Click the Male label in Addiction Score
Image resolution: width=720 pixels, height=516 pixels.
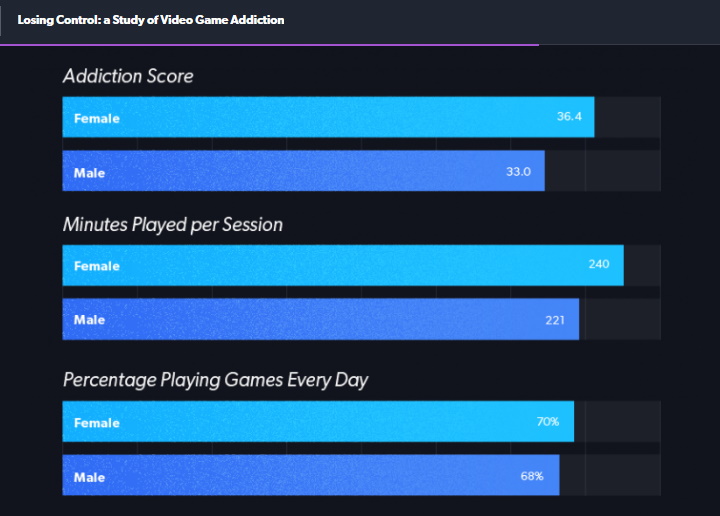pyautogui.click(x=89, y=173)
